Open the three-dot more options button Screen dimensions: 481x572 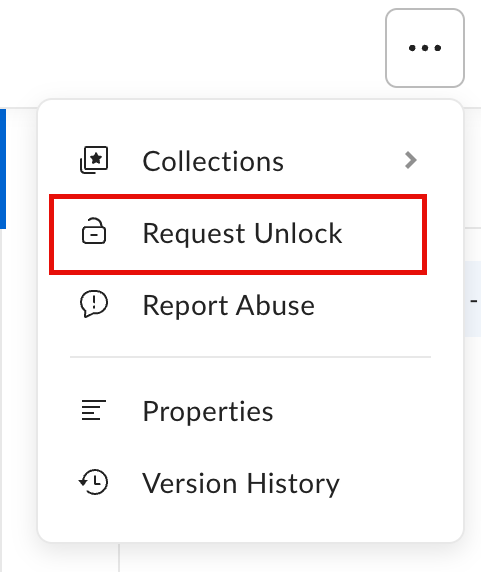click(424, 48)
